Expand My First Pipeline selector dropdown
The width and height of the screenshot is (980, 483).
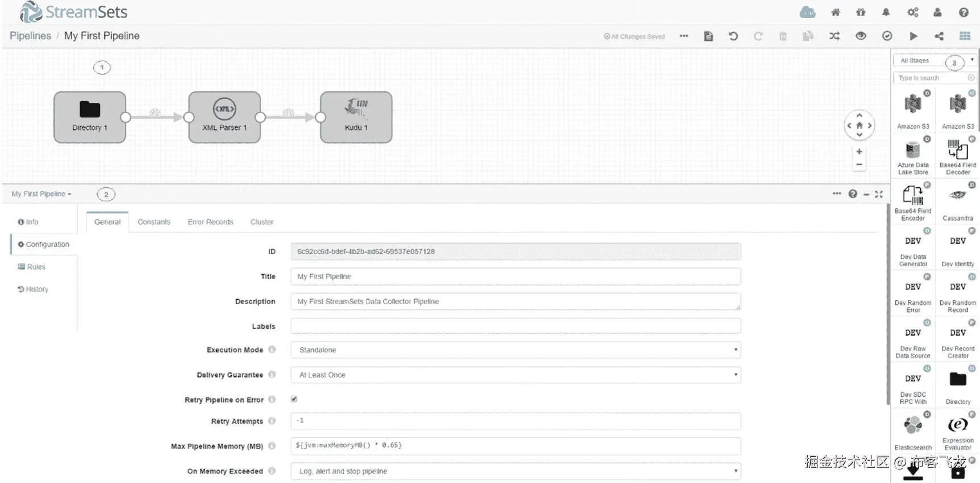point(41,194)
